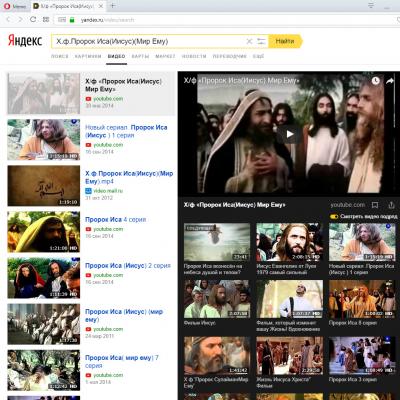Screen dimensions: 400x400
Task: Go back to the previous page
Action: pos(9,20)
